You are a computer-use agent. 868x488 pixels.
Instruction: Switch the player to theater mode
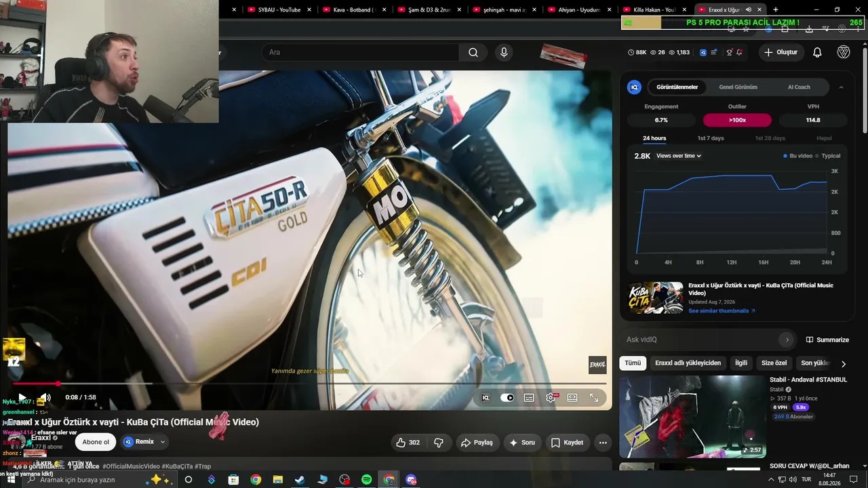[x=572, y=398]
